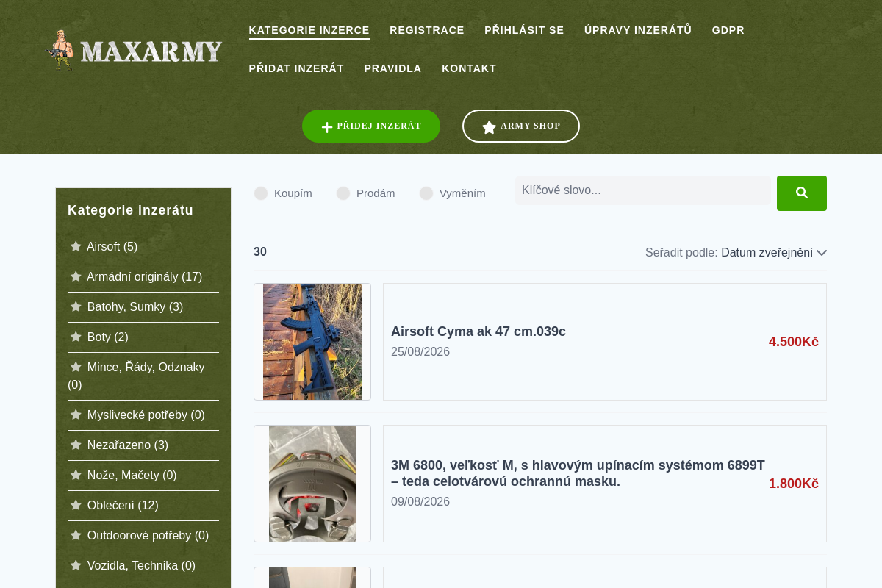Open the Kategorie inzerce menu
Viewport: 882px width, 588px height.
(309, 30)
